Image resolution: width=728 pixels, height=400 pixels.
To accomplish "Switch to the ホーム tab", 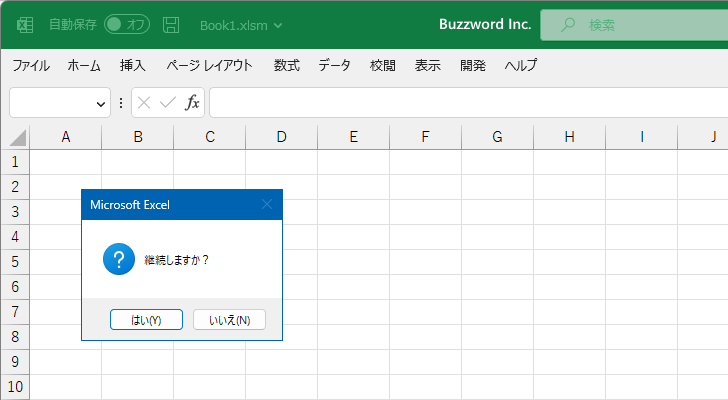I will coord(84,65).
